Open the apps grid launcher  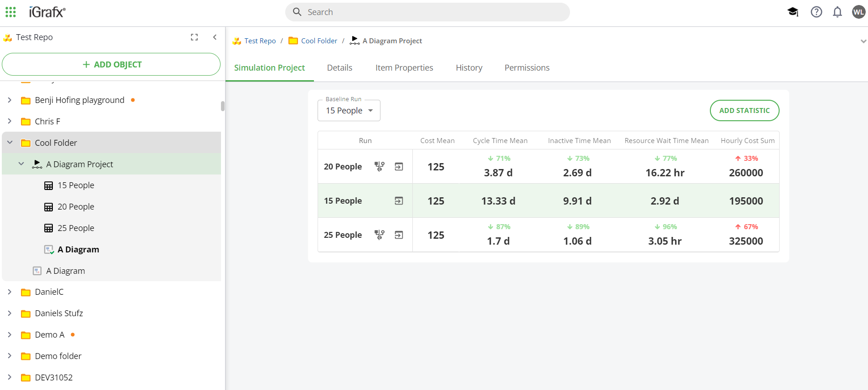[x=10, y=12]
